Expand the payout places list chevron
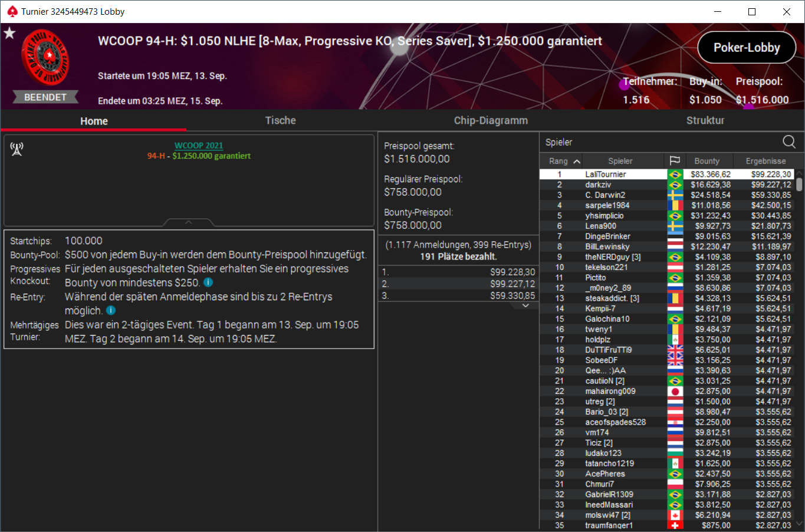805x532 pixels. click(526, 306)
